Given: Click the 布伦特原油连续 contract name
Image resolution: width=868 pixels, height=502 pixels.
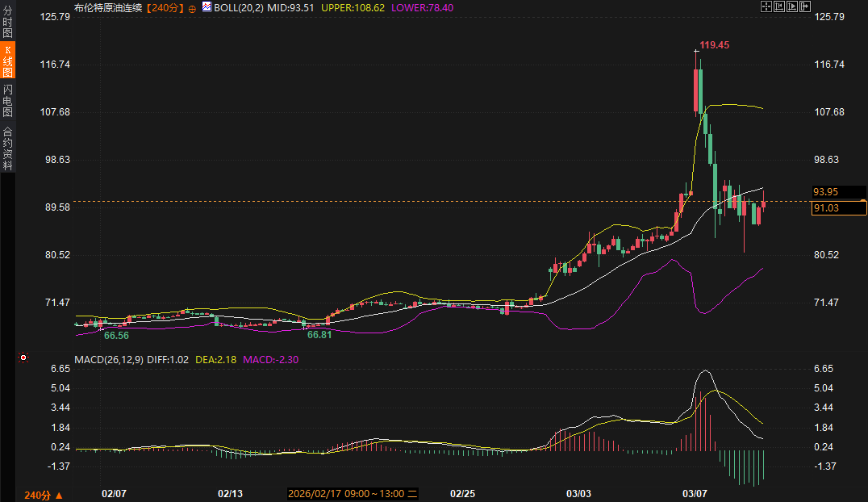Looking at the screenshot, I should point(109,7).
